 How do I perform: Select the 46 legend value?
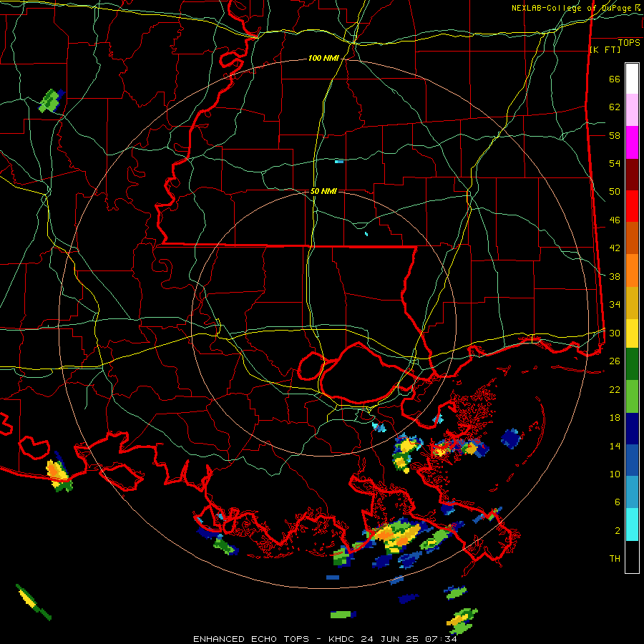click(x=615, y=220)
